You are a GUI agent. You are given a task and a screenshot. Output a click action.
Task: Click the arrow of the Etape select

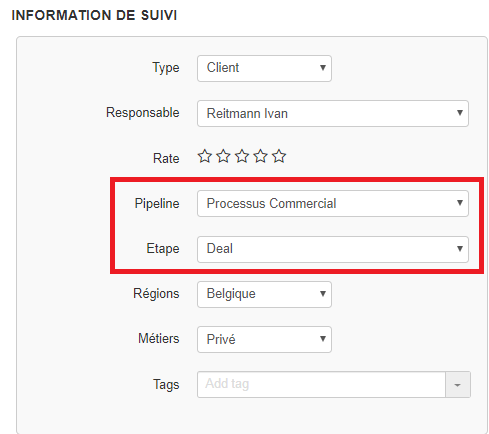pos(460,249)
